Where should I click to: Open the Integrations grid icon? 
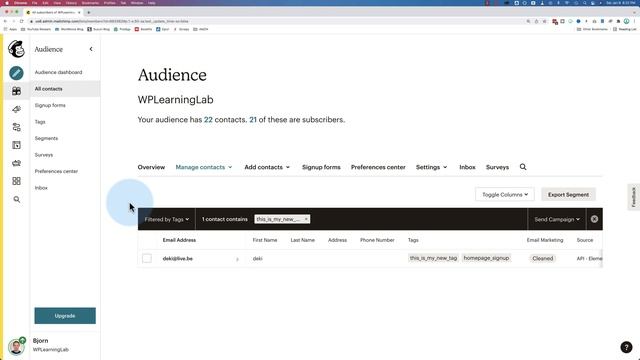(16, 181)
